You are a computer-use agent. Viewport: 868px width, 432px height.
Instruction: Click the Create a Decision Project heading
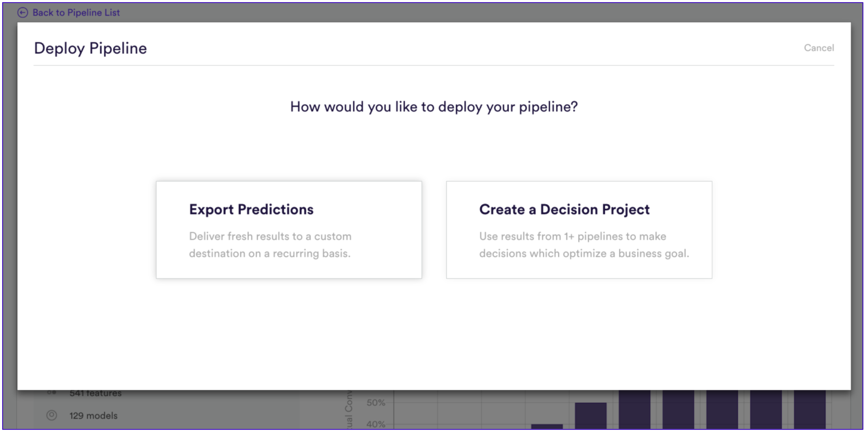pyautogui.click(x=564, y=210)
